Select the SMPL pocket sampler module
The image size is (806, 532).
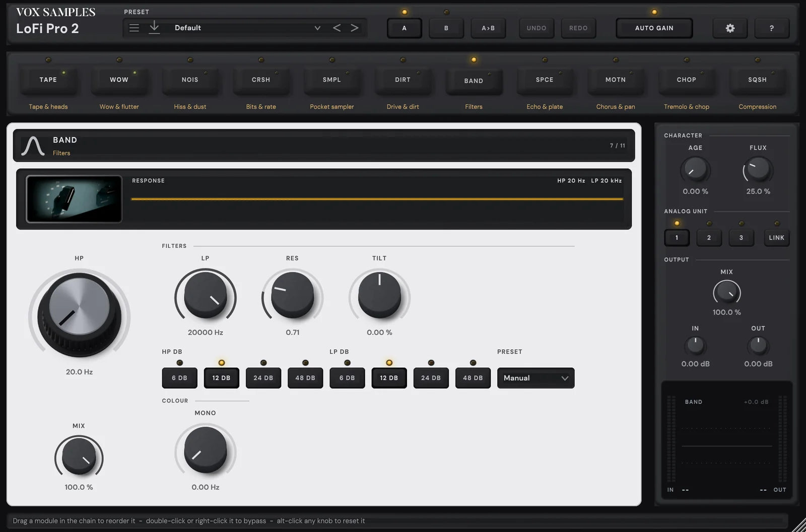click(x=332, y=80)
